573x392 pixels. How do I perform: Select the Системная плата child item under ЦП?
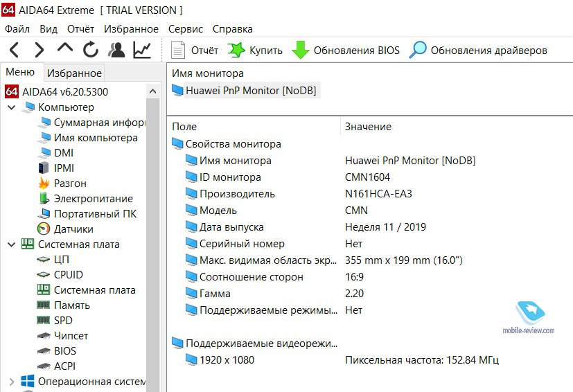tap(86, 290)
